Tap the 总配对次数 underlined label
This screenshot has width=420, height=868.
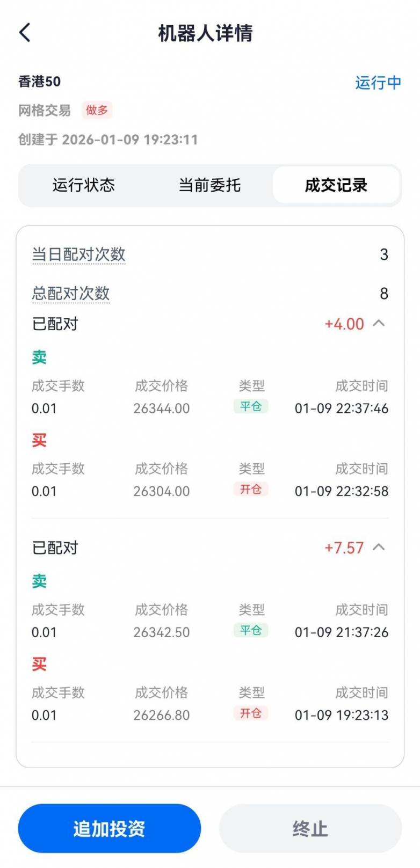[71, 294]
